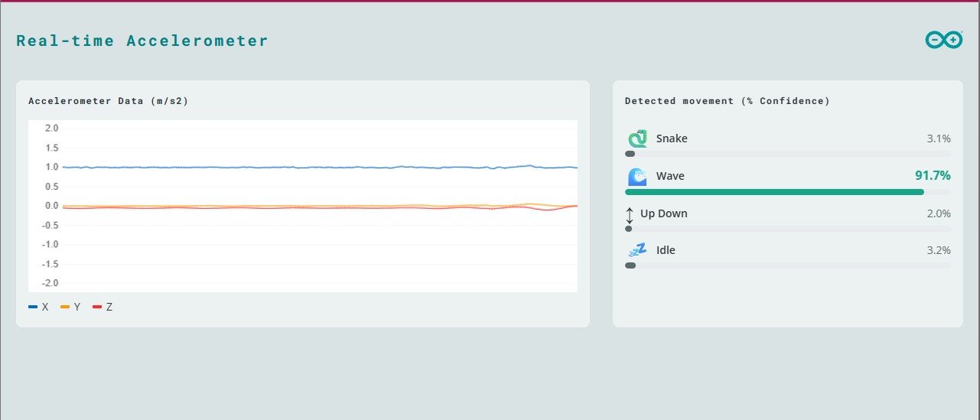Click the Up Down confidence bar
980x420 pixels.
click(x=788, y=229)
